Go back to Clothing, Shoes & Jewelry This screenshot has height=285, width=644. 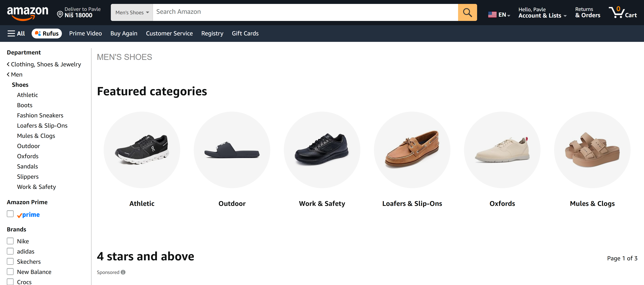coord(46,64)
